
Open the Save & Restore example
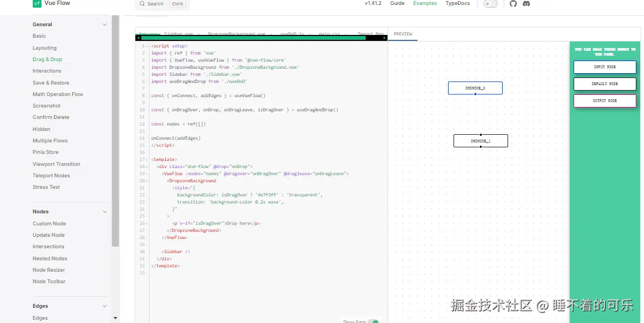[x=51, y=83]
